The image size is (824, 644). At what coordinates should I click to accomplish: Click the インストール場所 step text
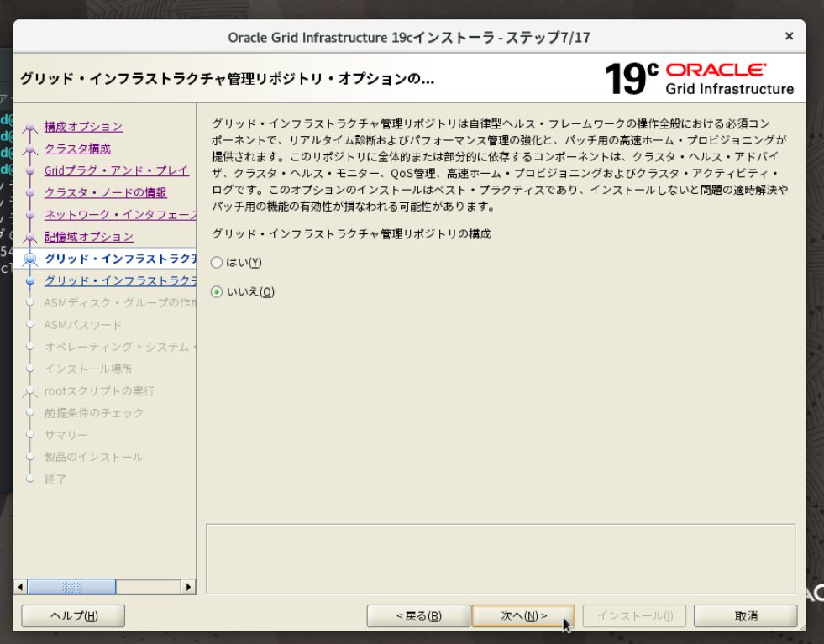(x=87, y=369)
